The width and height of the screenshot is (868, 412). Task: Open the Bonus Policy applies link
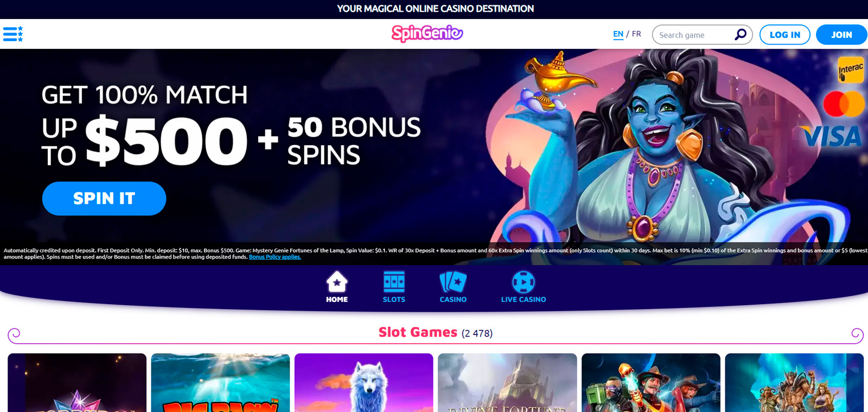click(275, 257)
